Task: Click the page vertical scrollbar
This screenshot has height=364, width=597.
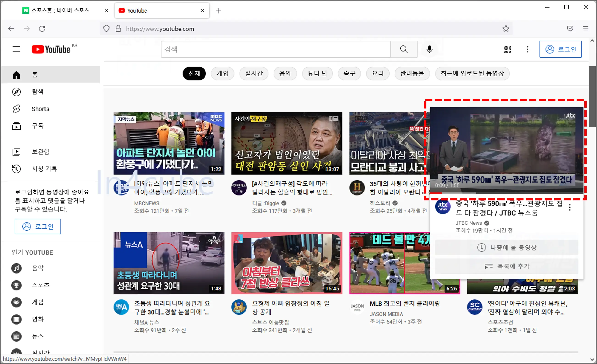Action: pos(592,97)
